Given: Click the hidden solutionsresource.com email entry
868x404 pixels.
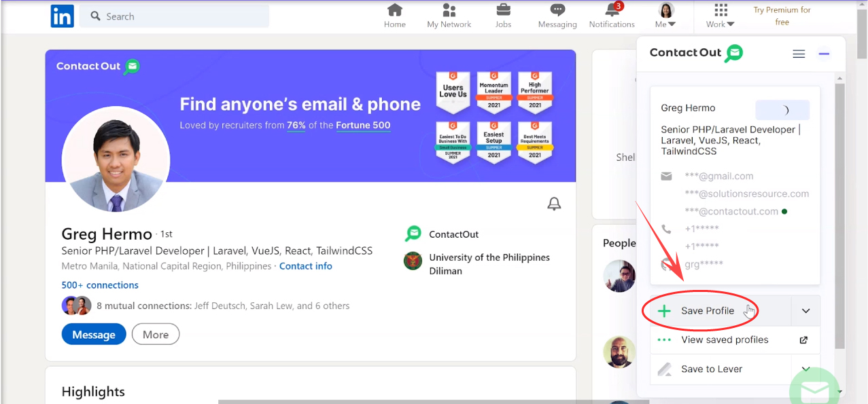Looking at the screenshot, I should 747,194.
